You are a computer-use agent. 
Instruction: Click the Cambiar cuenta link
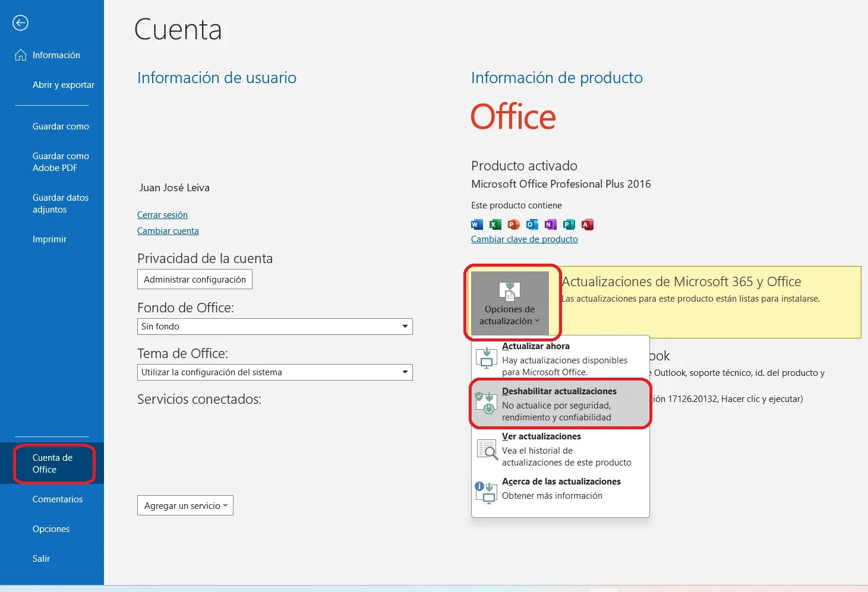[x=168, y=231]
